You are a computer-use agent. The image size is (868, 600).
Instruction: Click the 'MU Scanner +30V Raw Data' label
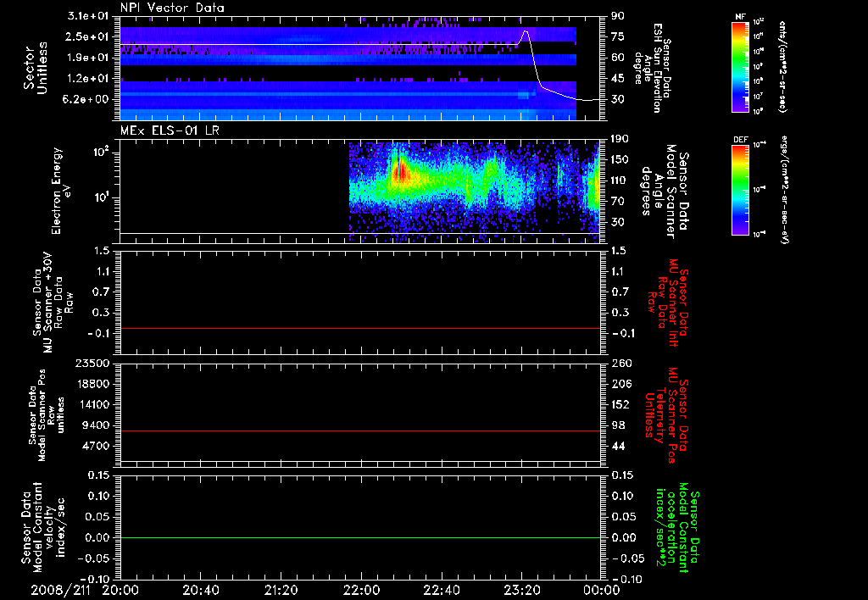pyautogui.click(x=53, y=303)
